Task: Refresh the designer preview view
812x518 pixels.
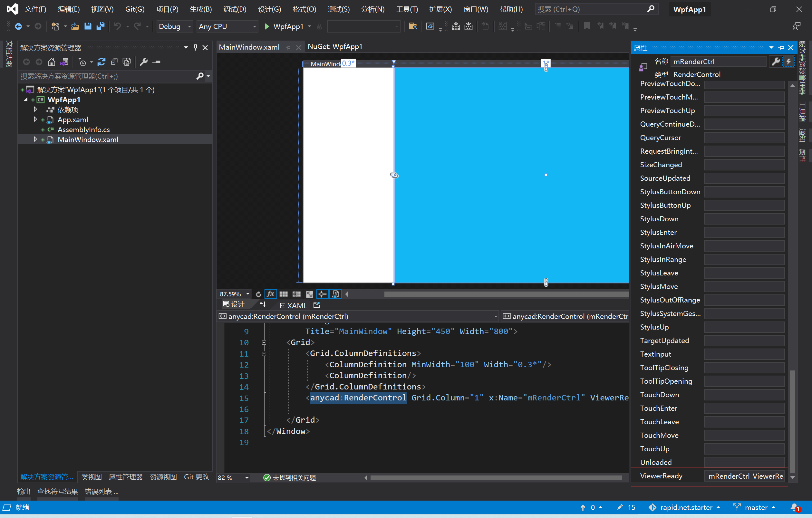Action: click(x=258, y=294)
